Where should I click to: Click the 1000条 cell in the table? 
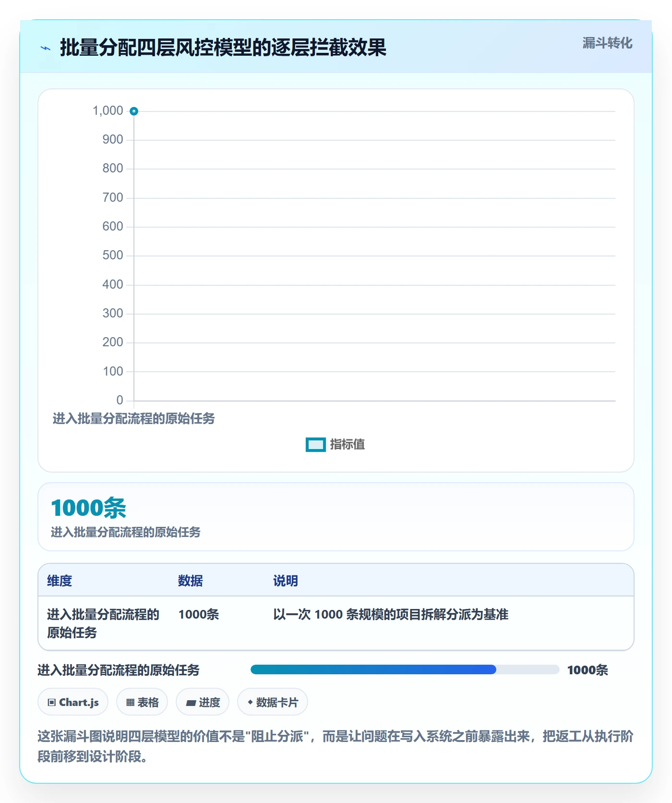199,614
